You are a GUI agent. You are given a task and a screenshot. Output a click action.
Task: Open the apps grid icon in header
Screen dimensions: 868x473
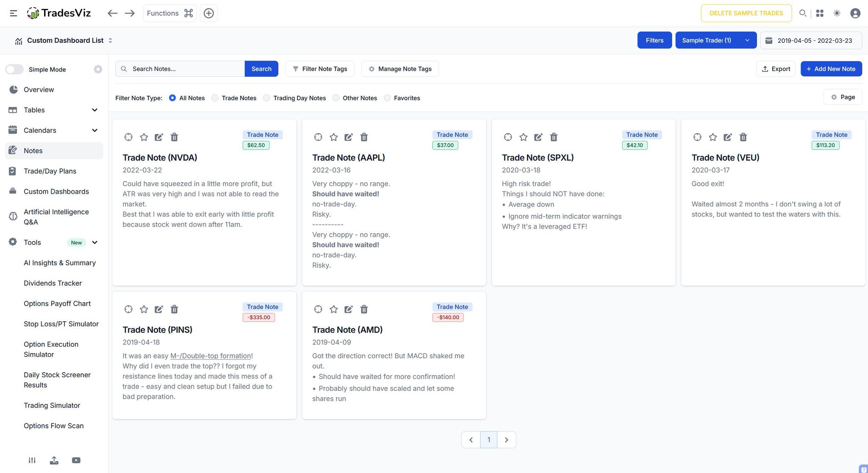point(820,13)
